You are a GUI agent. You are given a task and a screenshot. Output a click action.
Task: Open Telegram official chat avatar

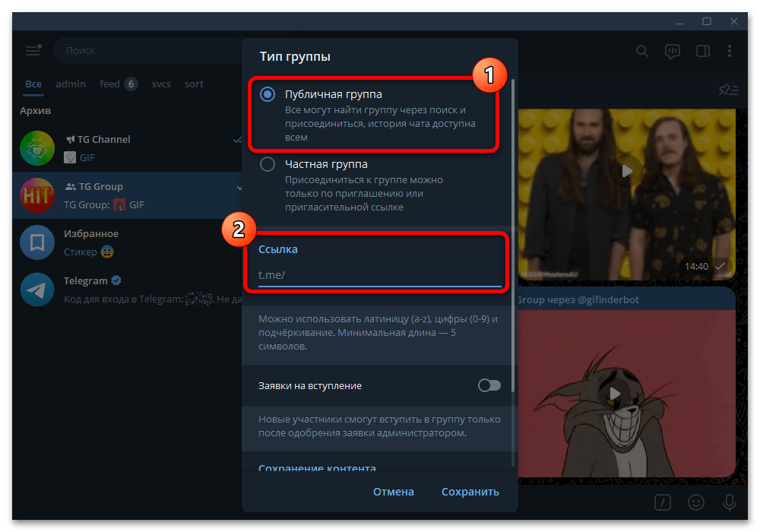(37, 290)
